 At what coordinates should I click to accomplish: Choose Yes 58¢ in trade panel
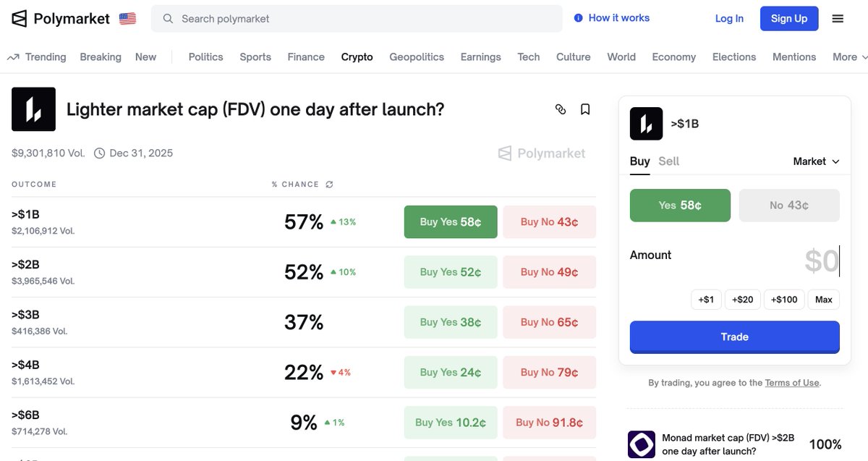pyautogui.click(x=680, y=206)
